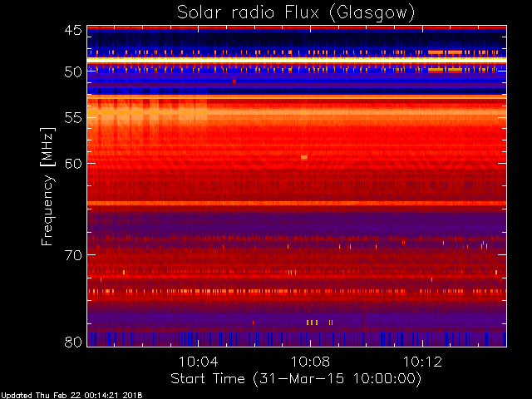Click the 10:12 time tick label
532x399 pixels.
coord(423,362)
